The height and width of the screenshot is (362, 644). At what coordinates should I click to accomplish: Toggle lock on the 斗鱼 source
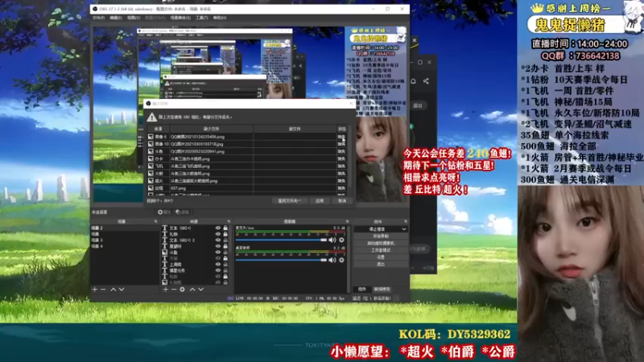pyautogui.click(x=225, y=253)
